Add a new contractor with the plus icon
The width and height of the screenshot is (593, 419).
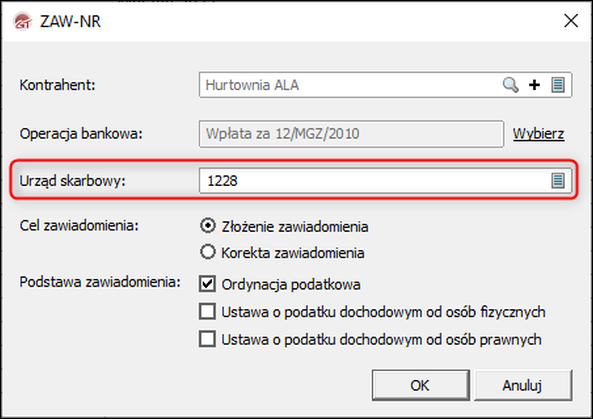click(534, 85)
